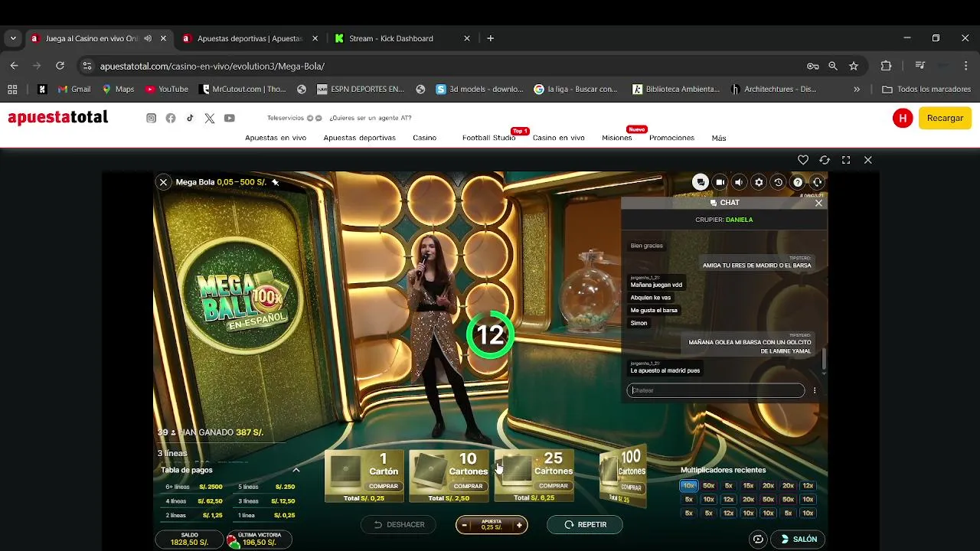
Task: Click the chat scrollbar
Action: [x=824, y=360]
